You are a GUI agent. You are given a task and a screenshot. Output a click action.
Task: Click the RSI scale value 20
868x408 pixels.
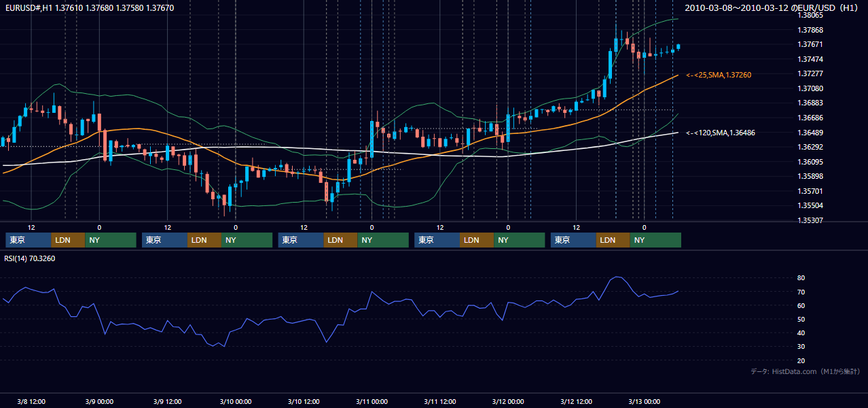click(x=801, y=360)
